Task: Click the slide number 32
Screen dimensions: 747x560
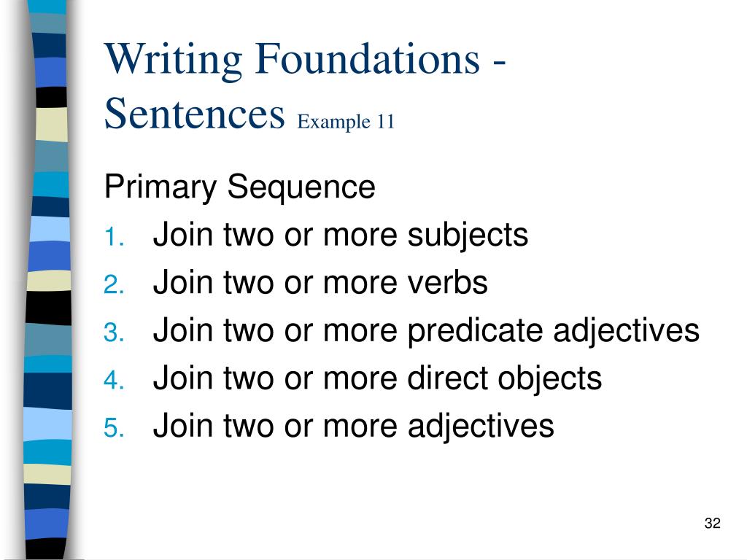Action: click(x=712, y=523)
